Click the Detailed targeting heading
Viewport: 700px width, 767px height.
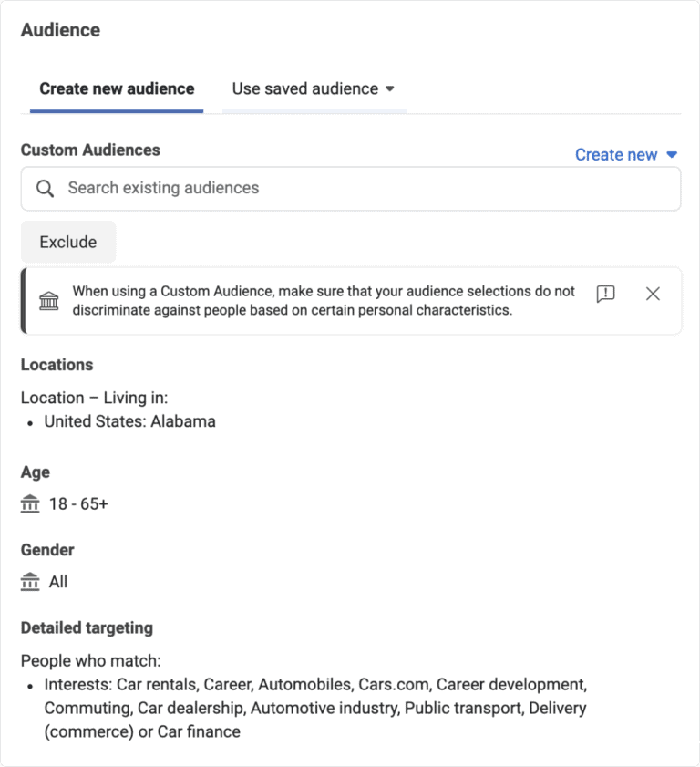coord(87,627)
